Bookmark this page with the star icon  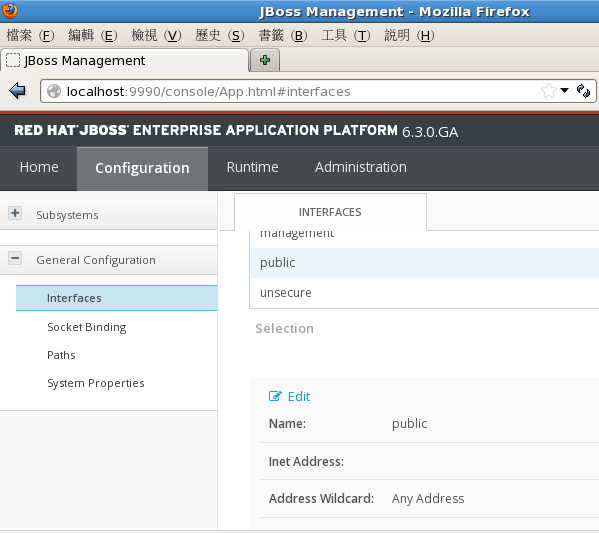tap(549, 91)
